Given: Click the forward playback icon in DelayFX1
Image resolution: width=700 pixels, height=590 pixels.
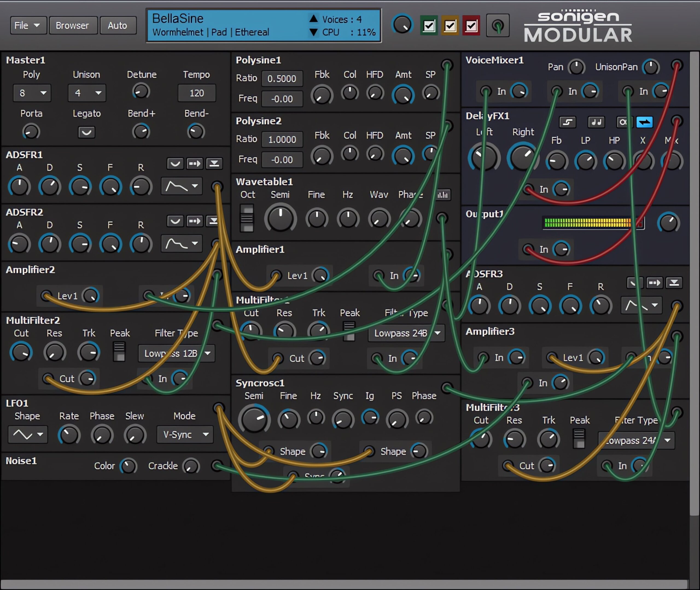Looking at the screenshot, I should point(642,121).
